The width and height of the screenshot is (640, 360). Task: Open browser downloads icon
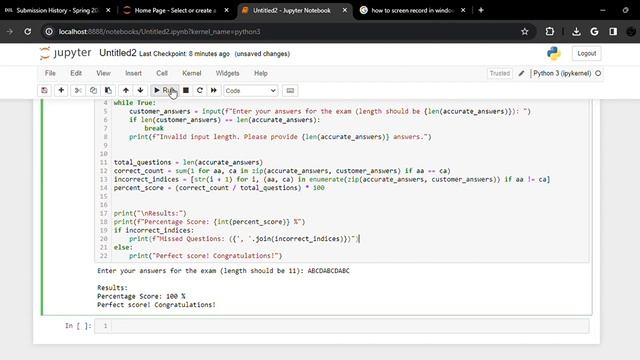click(x=576, y=31)
